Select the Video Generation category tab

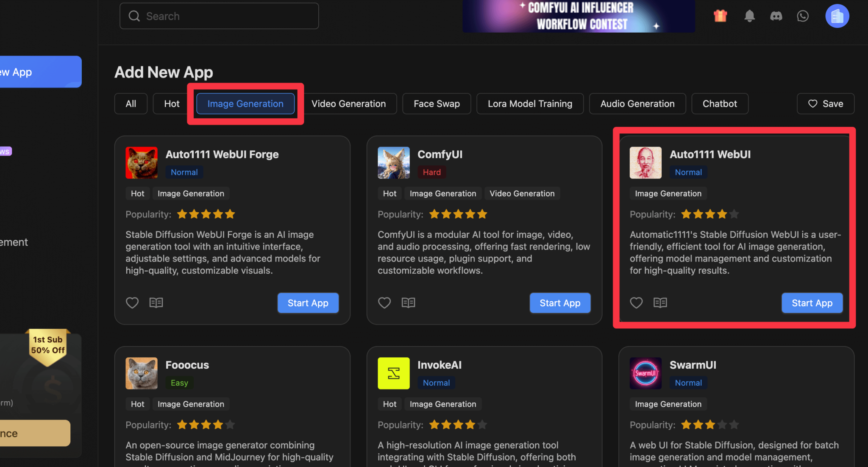click(x=348, y=104)
